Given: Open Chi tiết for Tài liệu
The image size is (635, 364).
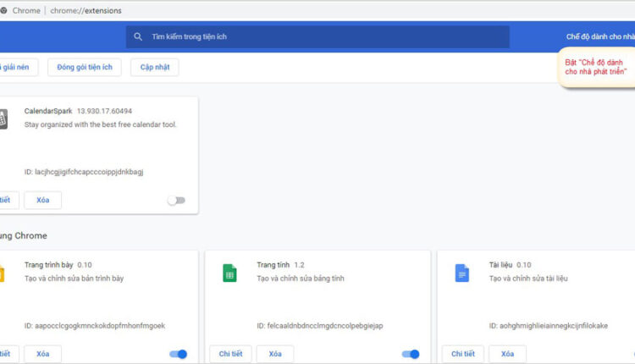Looking at the screenshot, I should [x=463, y=354].
